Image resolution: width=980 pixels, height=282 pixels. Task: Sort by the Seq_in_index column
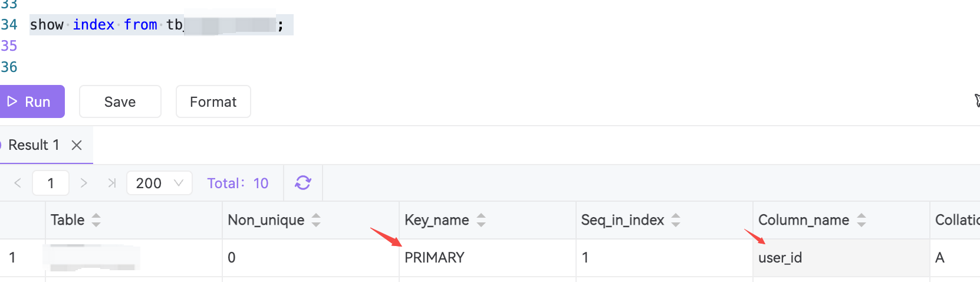676,220
